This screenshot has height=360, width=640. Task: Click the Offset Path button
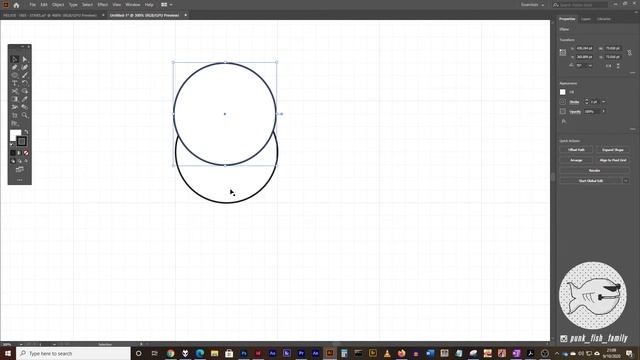click(576, 150)
